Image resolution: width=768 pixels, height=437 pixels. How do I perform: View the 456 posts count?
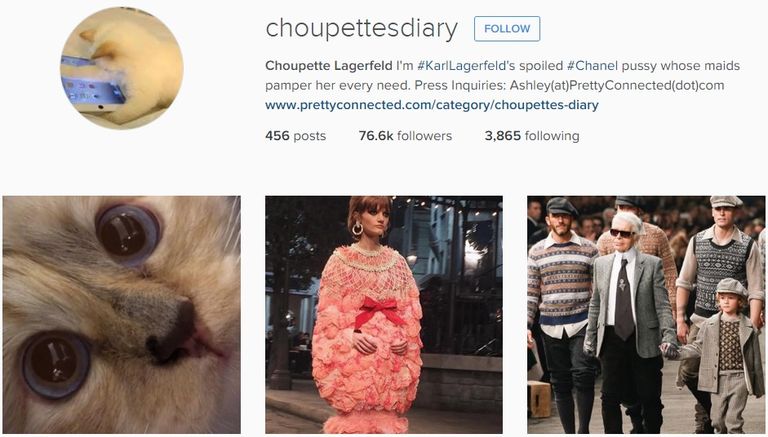[x=295, y=136]
